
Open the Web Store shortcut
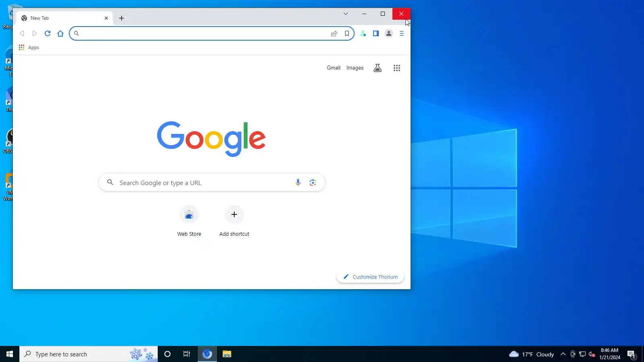pyautogui.click(x=189, y=221)
